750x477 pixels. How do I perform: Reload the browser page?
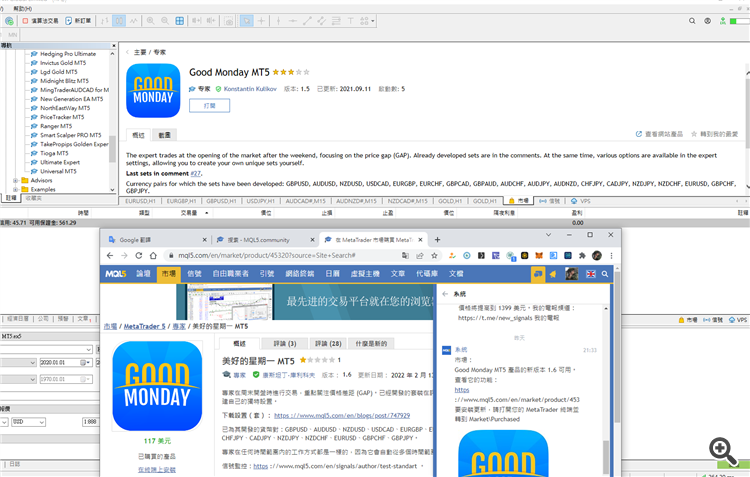point(139,255)
